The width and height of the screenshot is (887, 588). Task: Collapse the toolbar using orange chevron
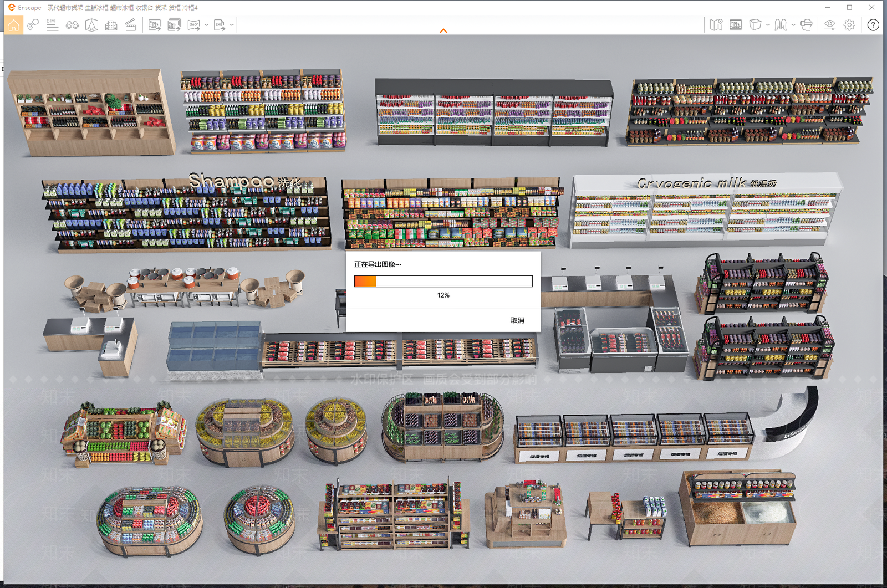443,31
